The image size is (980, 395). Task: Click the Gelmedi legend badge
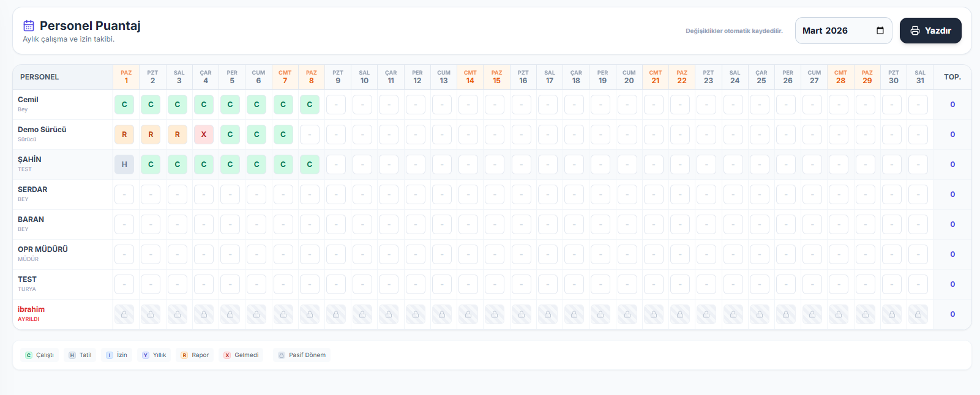coord(241,355)
